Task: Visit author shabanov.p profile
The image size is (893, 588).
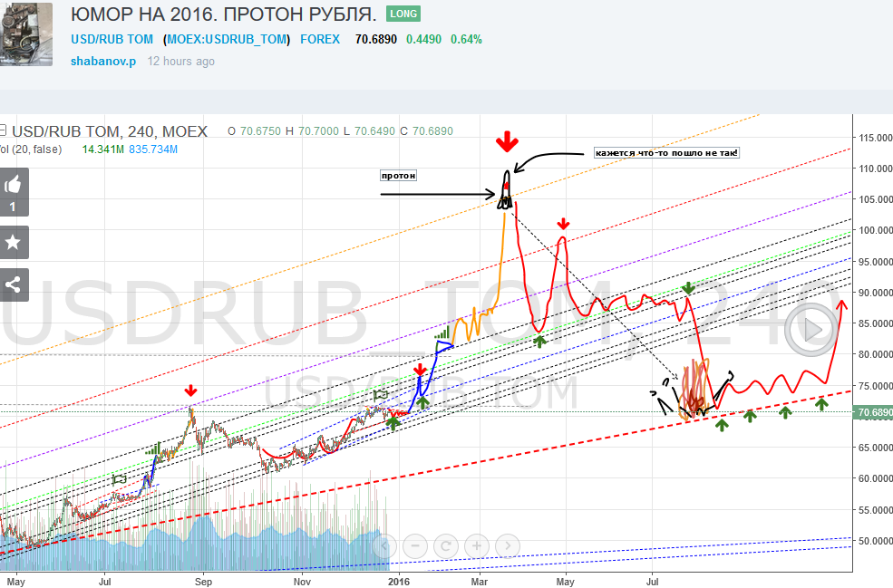Action: 103,62
